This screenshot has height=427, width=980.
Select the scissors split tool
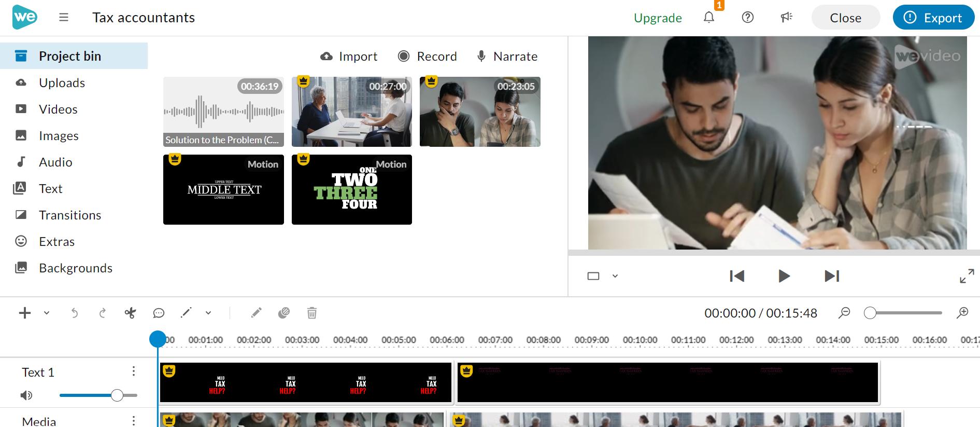(130, 313)
